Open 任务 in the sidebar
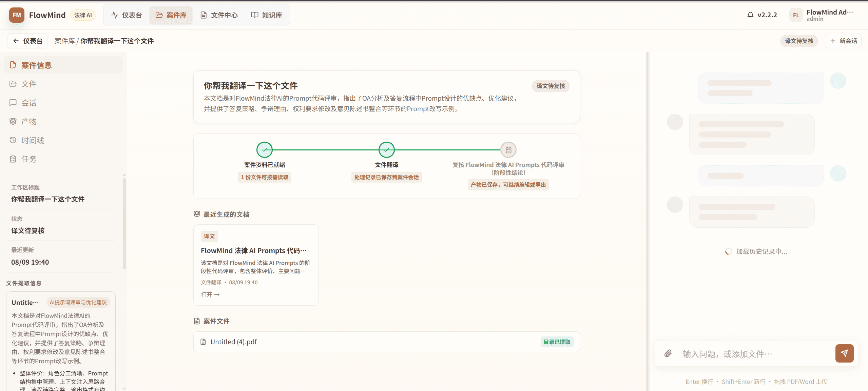This screenshot has height=391, width=868. pyautogui.click(x=63, y=159)
